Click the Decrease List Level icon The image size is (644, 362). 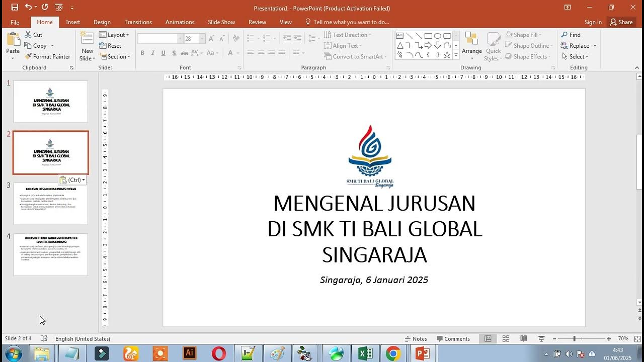[287, 38]
